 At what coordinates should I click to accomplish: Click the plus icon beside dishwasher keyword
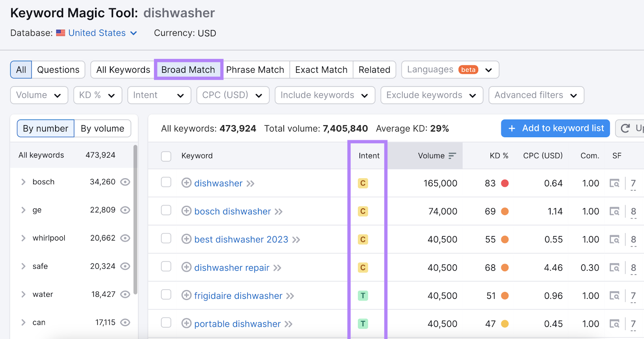coord(186,183)
